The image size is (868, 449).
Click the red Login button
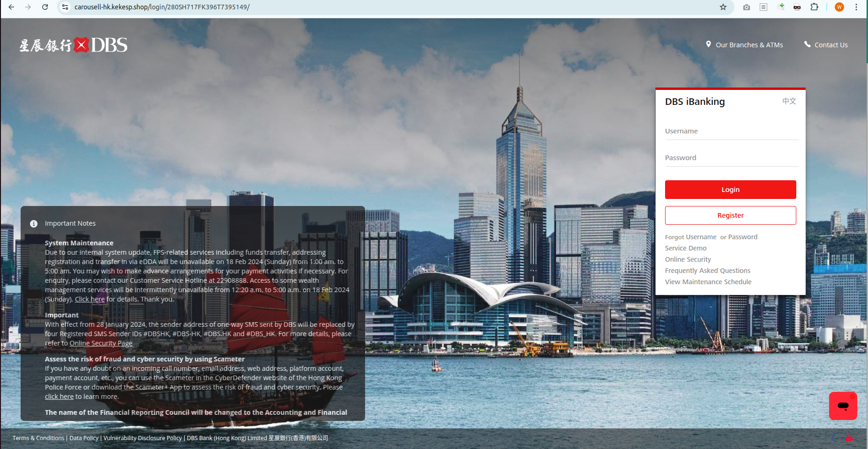[x=730, y=190]
